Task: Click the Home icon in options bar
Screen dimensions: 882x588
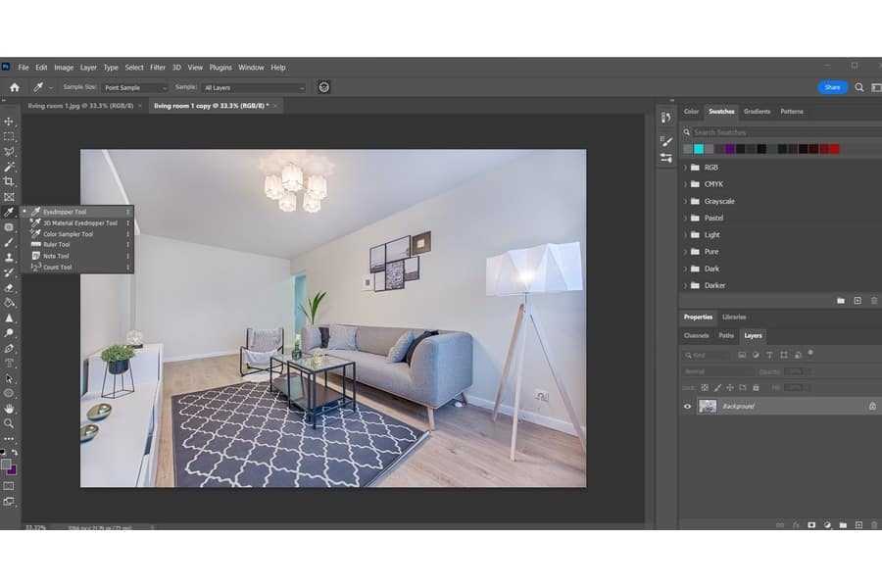Action: tap(15, 87)
